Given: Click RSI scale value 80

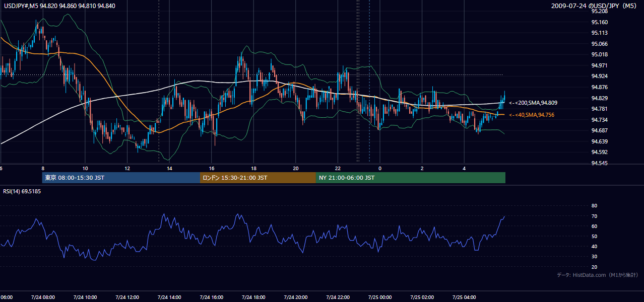Looking at the screenshot, I should 594,206.
